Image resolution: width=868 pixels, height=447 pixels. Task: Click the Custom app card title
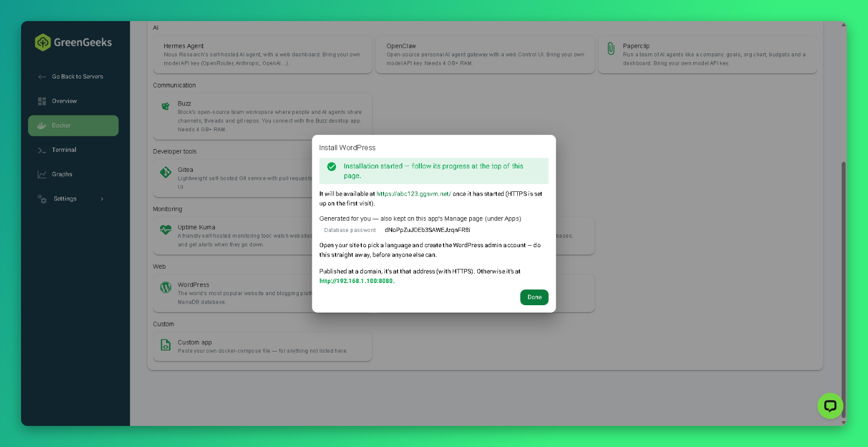pos(194,343)
